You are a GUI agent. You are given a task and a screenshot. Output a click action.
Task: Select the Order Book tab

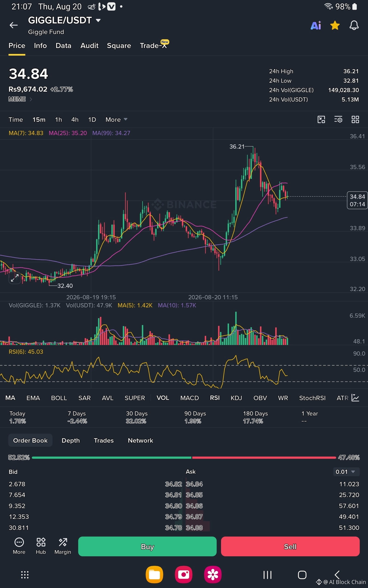pyautogui.click(x=30, y=440)
